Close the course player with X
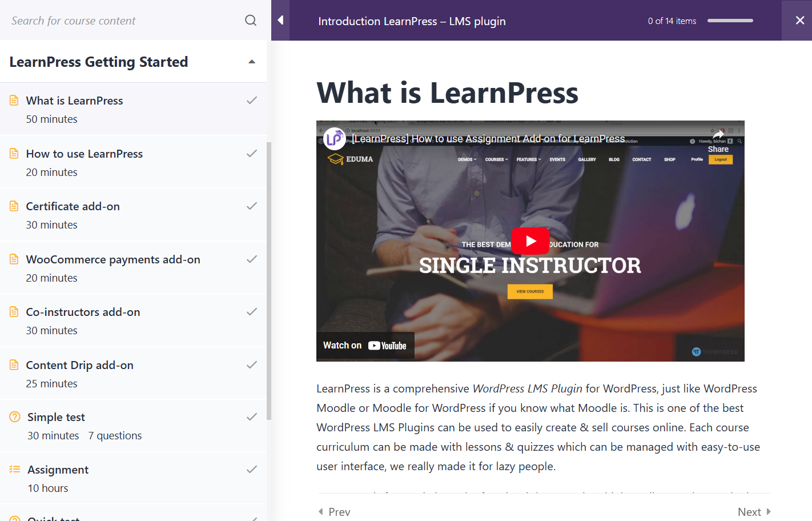 (799, 20)
